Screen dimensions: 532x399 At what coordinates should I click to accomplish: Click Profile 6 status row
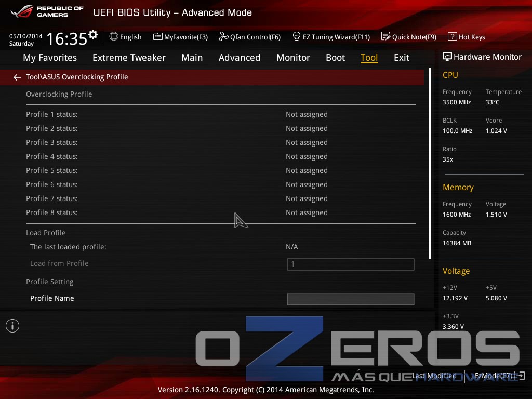(x=221, y=184)
